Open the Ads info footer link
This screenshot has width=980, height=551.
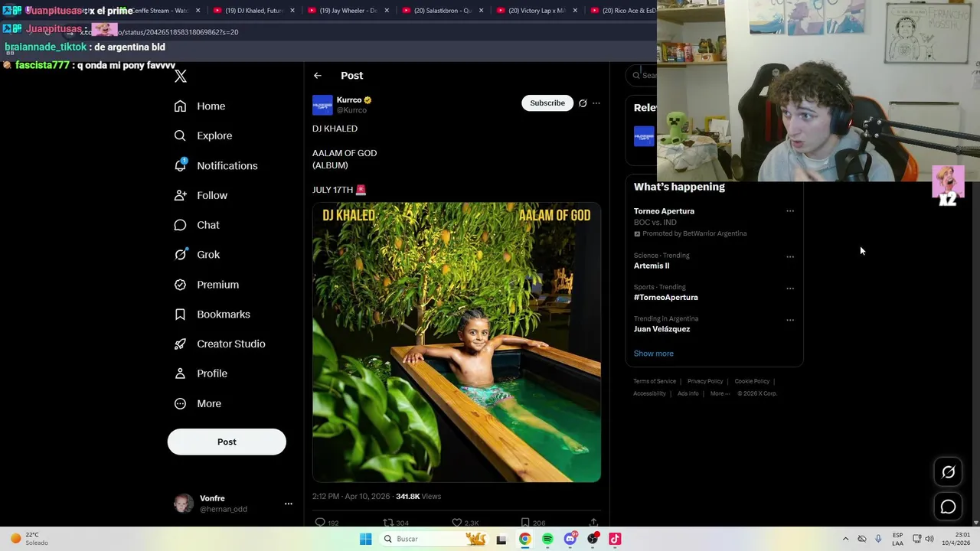[688, 393]
